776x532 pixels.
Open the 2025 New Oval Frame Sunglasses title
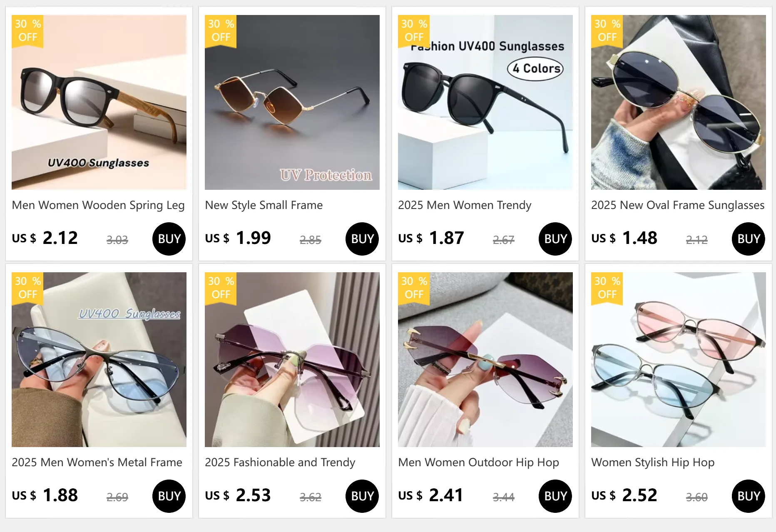(x=678, y=205)
